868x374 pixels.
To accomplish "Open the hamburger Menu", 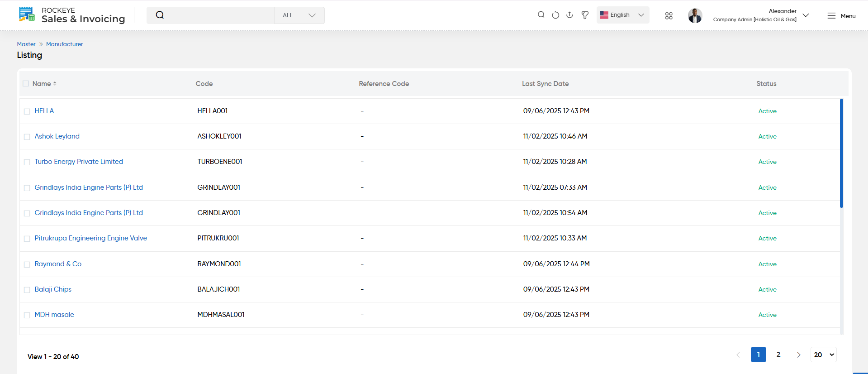I will click(x=841, y=16).
